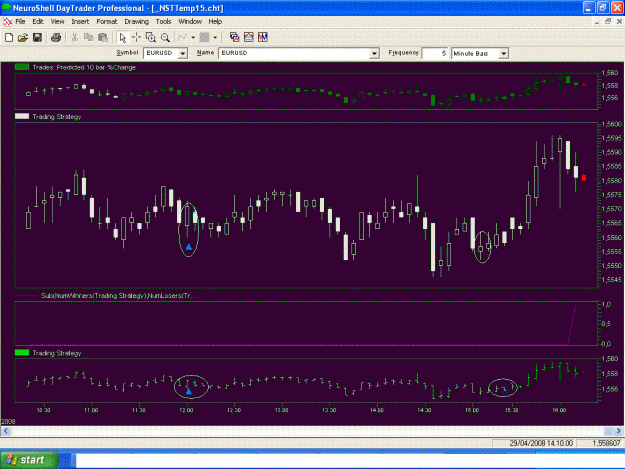Click the Cut scissors icon

(75, 37)
